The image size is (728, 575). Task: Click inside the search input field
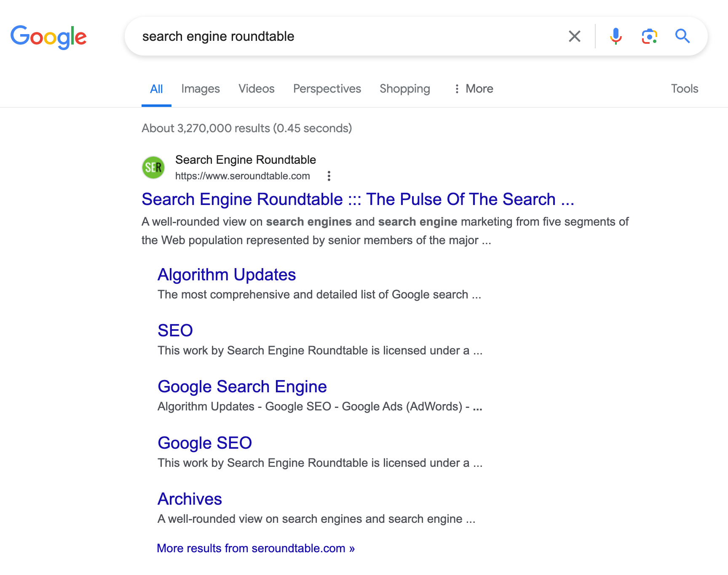coord(337,36)
